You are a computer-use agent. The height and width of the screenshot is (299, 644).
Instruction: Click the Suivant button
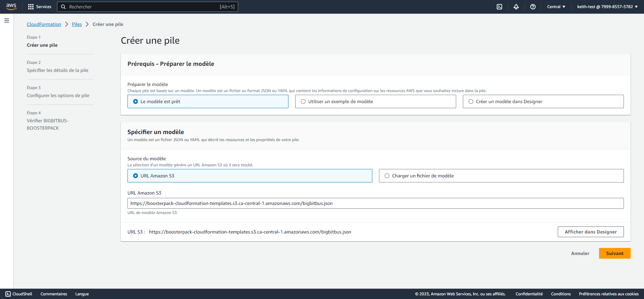614,253
